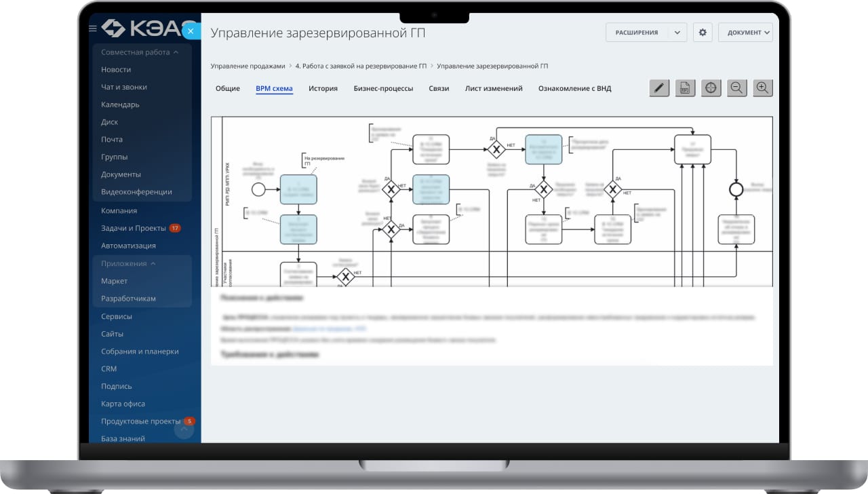Toggle the hamburger sidebar menu

[93, 28]
